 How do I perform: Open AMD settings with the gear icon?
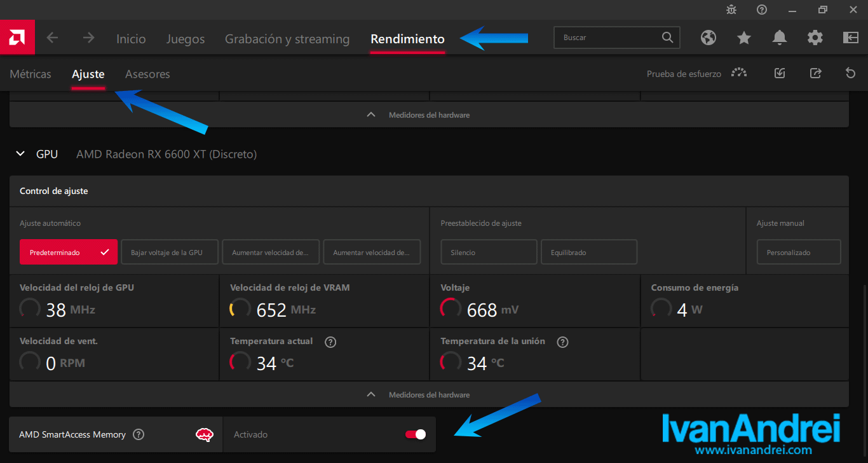point(815,38)
